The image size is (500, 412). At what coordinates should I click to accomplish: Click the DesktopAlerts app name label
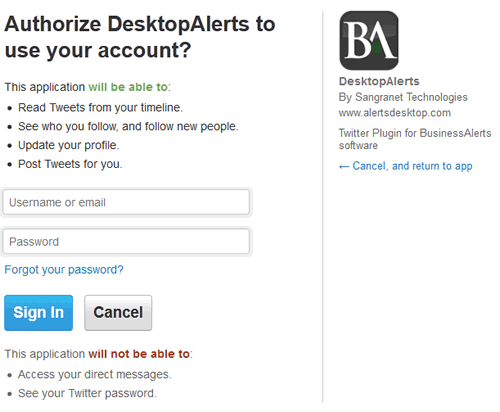click(x=379, y=81)
